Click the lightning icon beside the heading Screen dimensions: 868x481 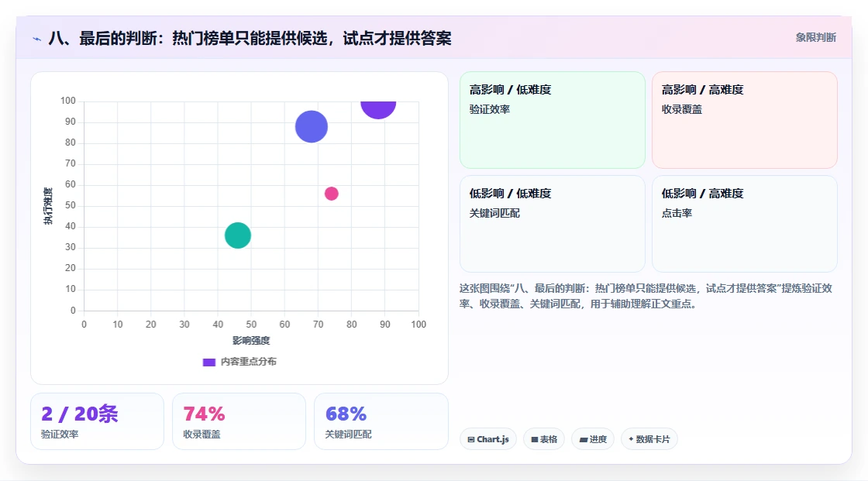tap(37, 39)
